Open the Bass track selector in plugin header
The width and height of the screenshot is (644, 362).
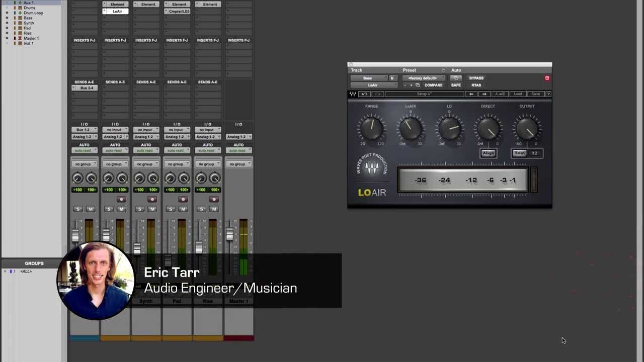(x=369, y=78)
